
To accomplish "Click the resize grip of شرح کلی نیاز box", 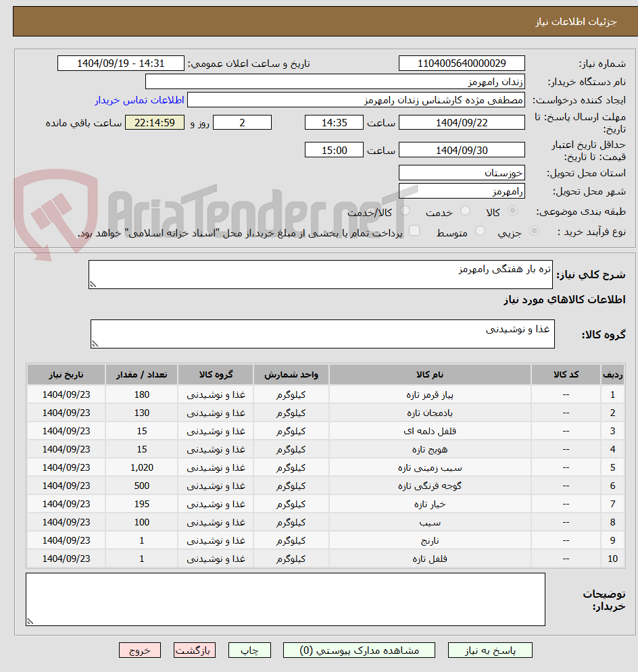I will pyautogui.click(x=91, y=284).
